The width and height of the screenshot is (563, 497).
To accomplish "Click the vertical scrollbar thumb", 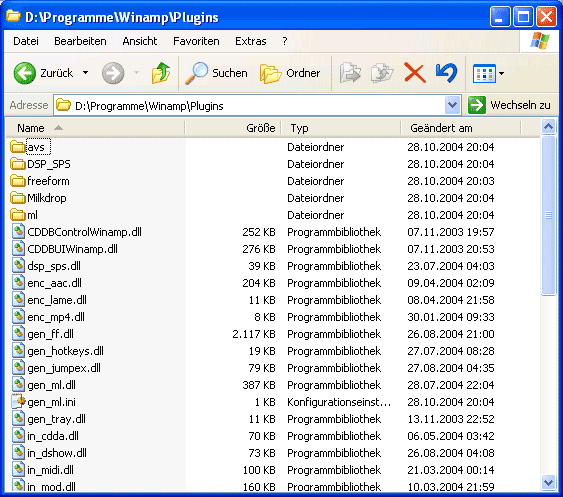I will click(548, 215).
